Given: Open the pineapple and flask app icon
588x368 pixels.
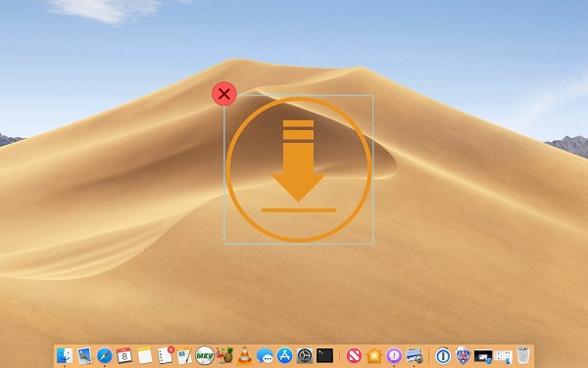Looking at the screenshot, I should pyautogui.click(x=224, y=355).
